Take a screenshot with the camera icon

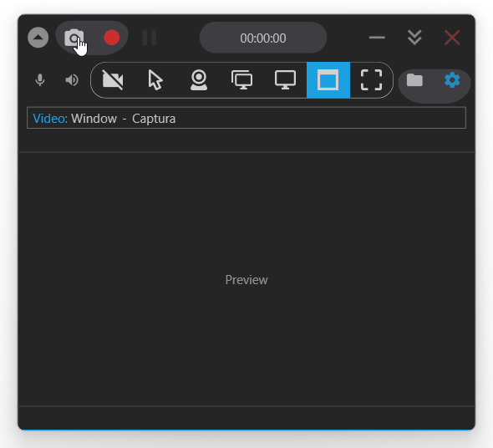pyautogui.click(x=74, y=38)
